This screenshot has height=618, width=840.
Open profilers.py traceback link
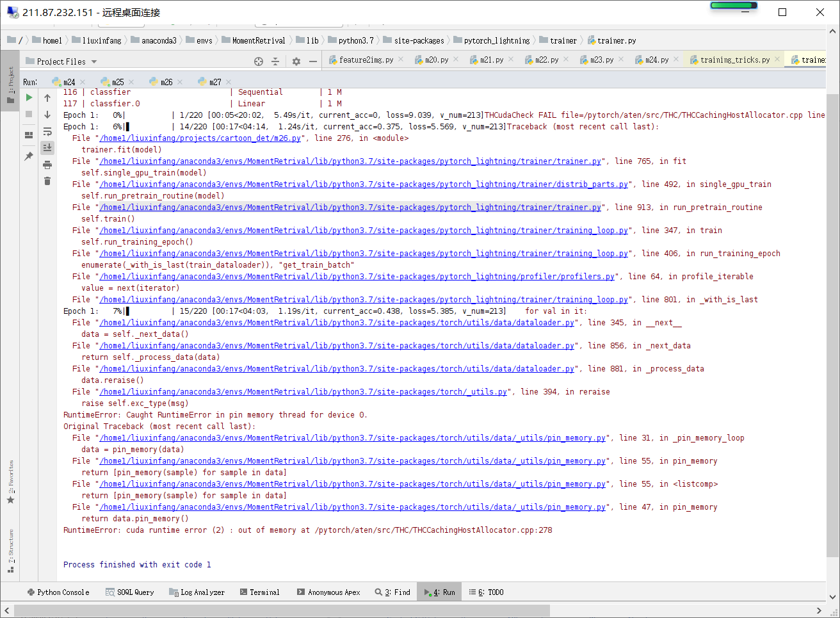(x=357, y=277)
